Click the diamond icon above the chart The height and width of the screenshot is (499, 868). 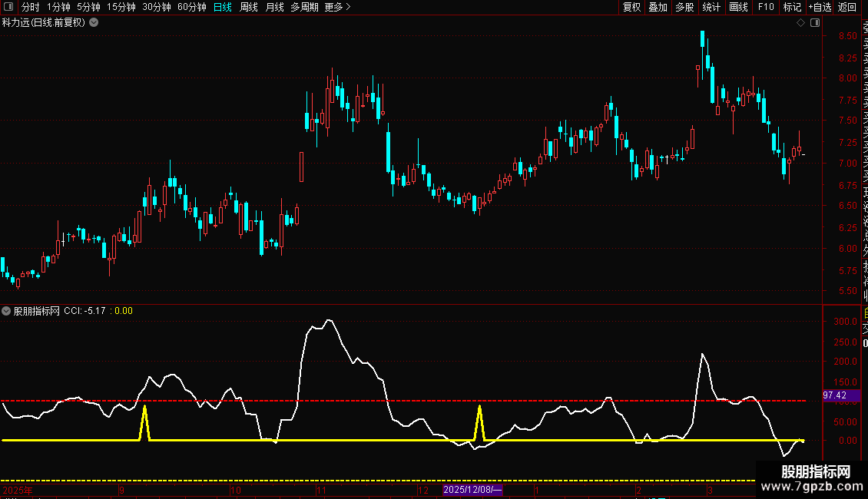point(800,23)
